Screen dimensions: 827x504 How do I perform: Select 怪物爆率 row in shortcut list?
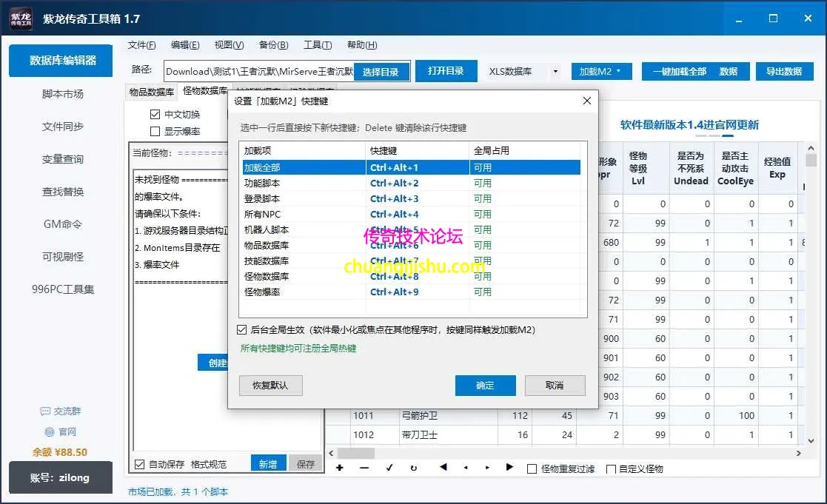pos(412,292)
